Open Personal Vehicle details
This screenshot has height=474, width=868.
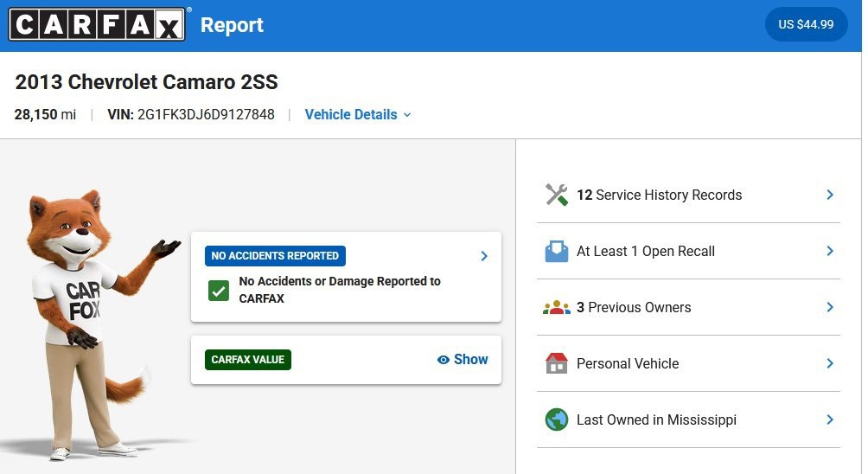pyautogui.click(x=688, y=363)
